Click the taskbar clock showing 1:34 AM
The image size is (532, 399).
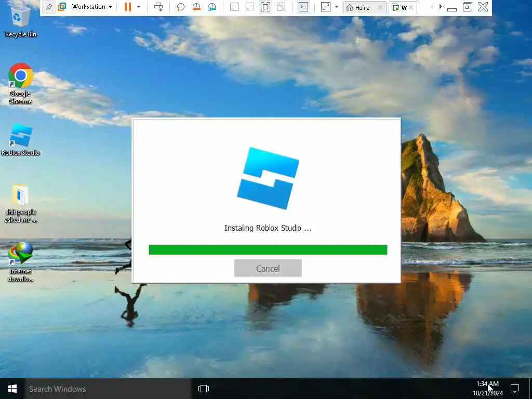(x=487, y=389)
